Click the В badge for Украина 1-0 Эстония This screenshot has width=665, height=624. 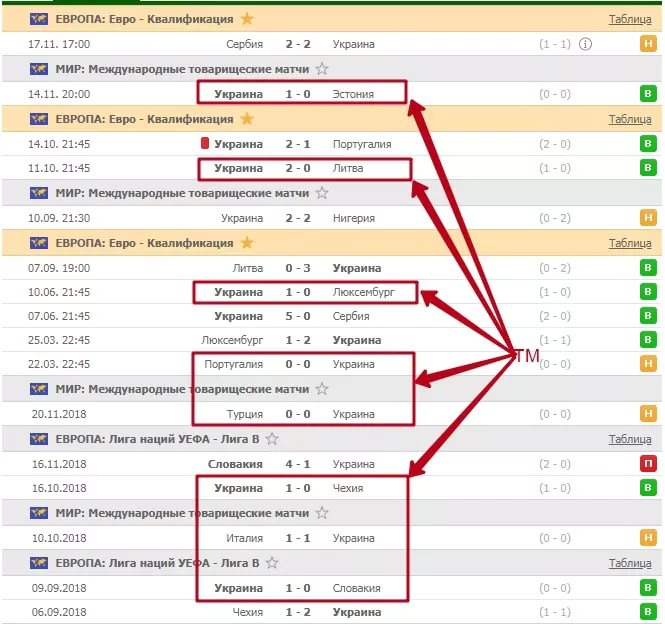tap(648, 93)
